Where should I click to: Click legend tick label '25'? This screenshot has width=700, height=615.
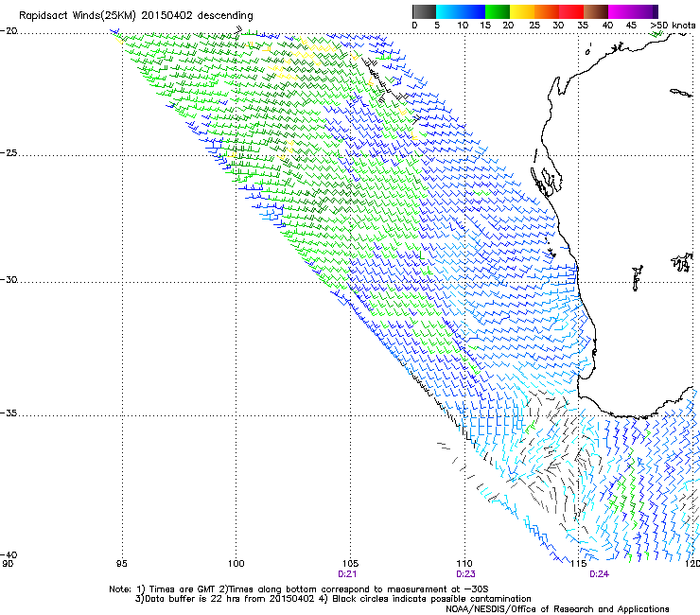[x=534, y=26]
